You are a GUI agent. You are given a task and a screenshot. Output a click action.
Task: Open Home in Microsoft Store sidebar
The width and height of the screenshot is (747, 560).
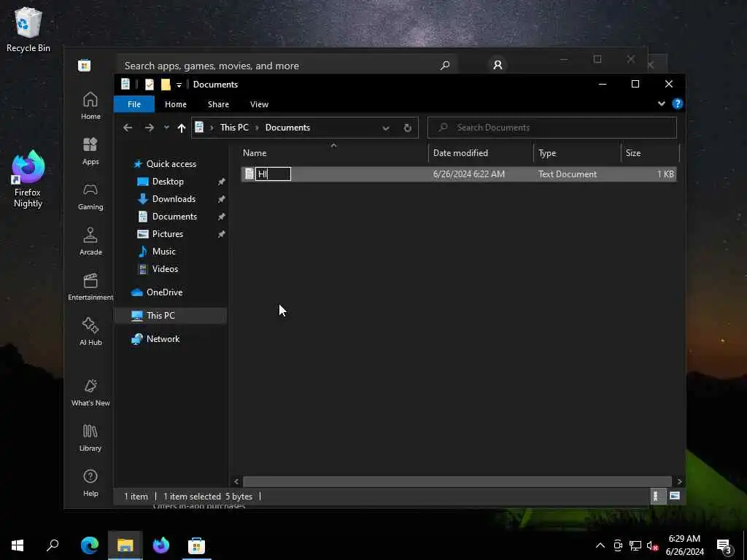90,106
